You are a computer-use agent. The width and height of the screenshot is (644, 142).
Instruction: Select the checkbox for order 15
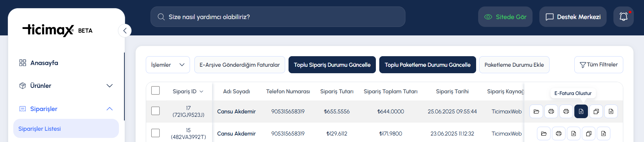[155, 133]
